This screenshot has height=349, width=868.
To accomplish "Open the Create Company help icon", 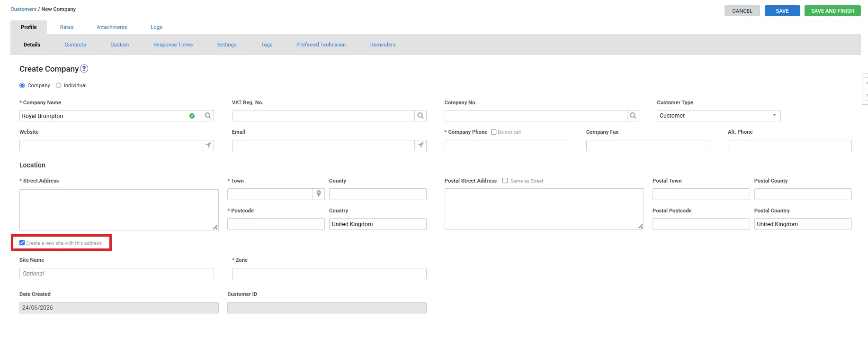I will pos(84,68).
